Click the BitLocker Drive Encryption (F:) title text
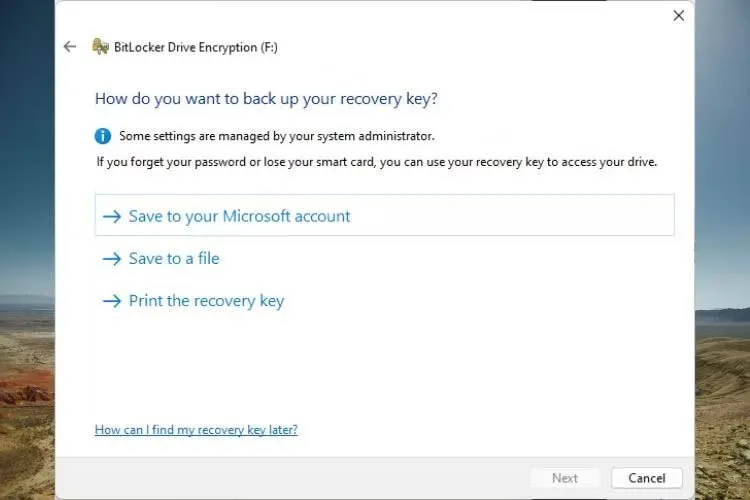The image size is (750, 500). click(x=185, y=46)
